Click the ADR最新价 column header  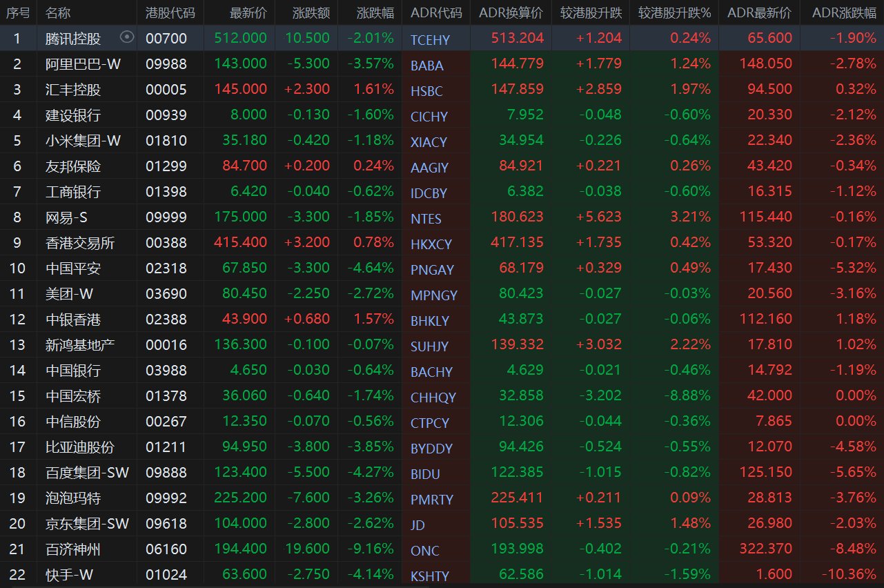tap(760, 13)
